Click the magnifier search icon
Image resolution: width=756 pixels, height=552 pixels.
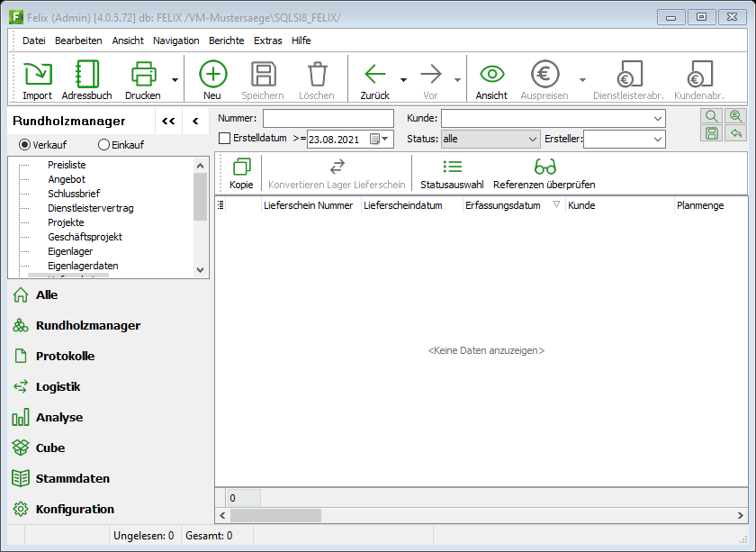(x=712, y=117)
